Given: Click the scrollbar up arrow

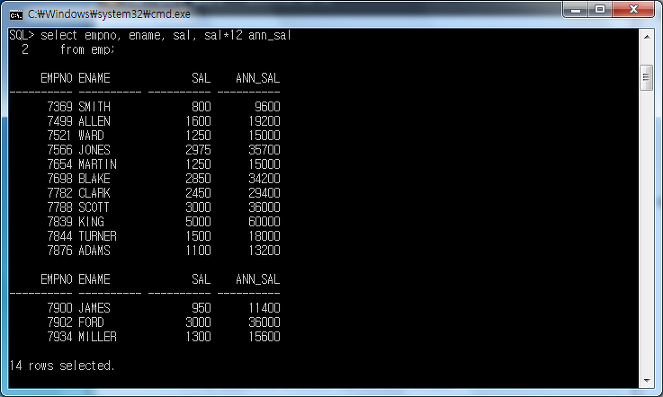Looking at the screenshot, I should [647, 37].
